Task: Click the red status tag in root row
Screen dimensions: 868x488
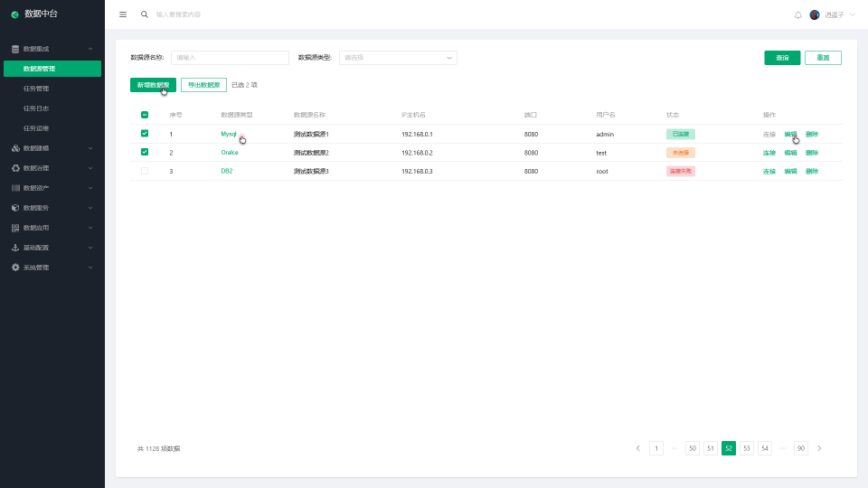Action: tap(680, 171)
